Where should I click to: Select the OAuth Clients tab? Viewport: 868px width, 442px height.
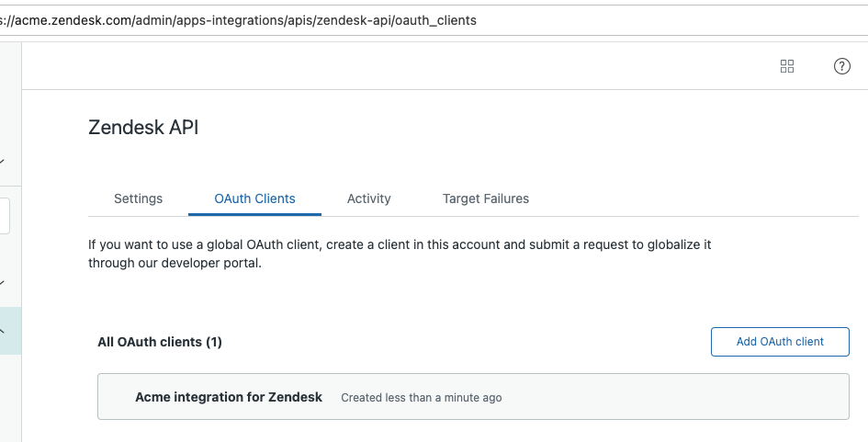coord(254,198)
